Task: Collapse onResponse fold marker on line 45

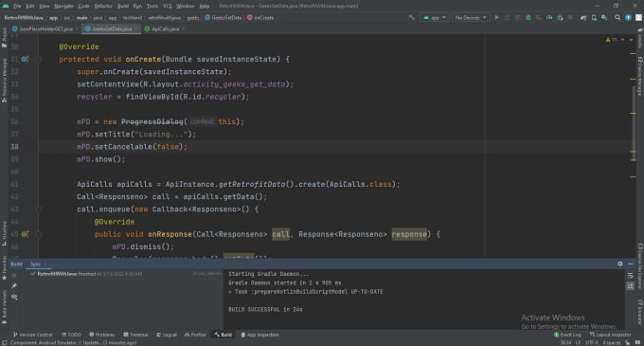Action: pyautogui.click(x=39, y=234)
